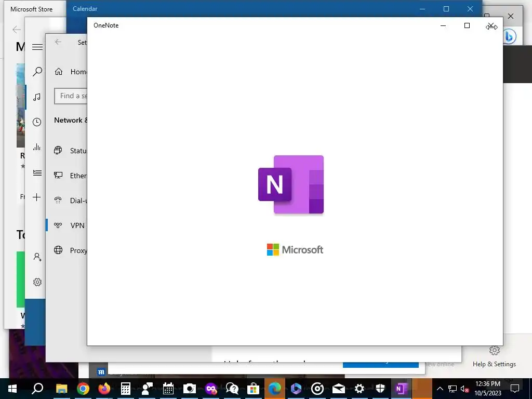
Task: Open Get Help app on the taskbar
Action: [x=232, y=389]
